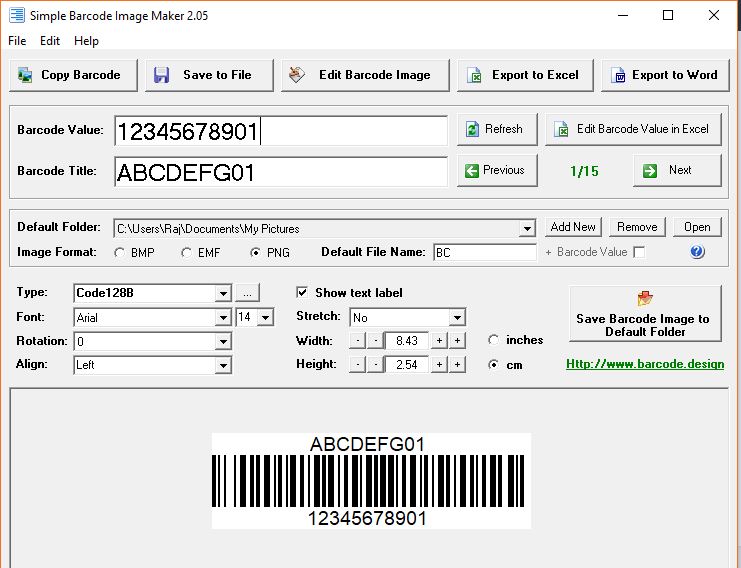Click the Edit Barcode Image paintbrush icon

coord(297,75)
